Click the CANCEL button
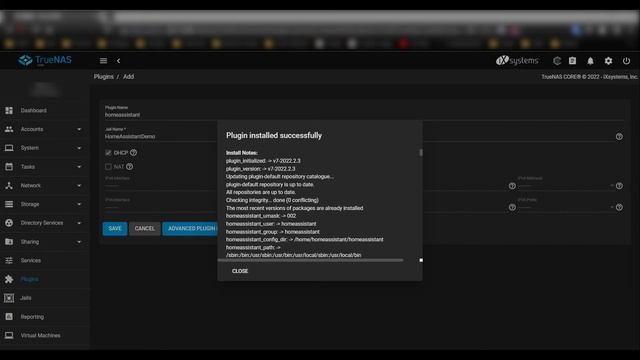This screenshot has height=360, width=640. pyautogui.click(x=144, y=229)
